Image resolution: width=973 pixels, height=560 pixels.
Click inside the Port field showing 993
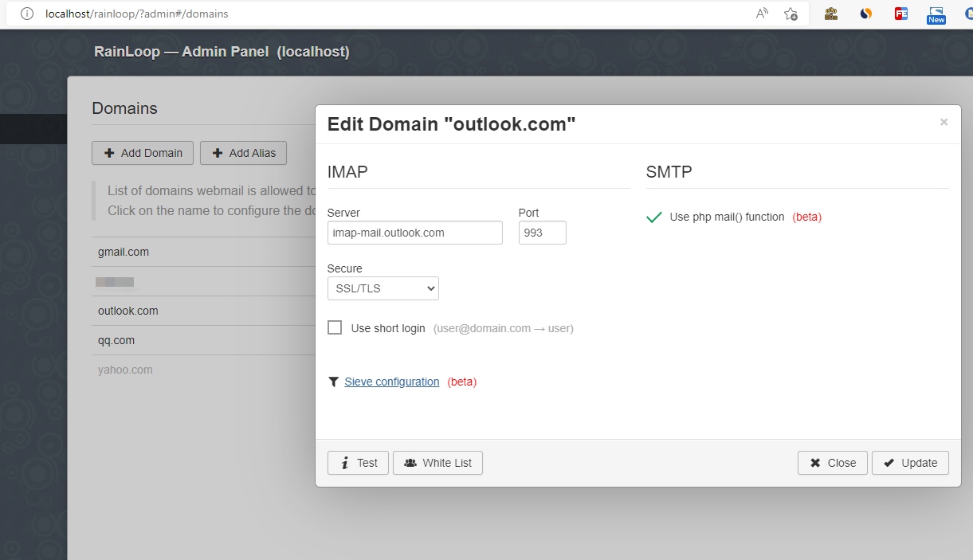(x=542, y=233)
